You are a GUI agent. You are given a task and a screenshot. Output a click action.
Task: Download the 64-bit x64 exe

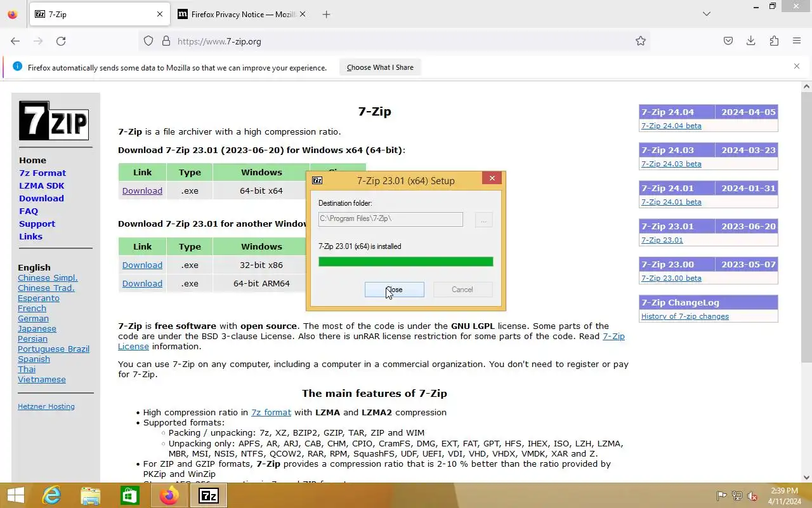click(x=142, y=190)
